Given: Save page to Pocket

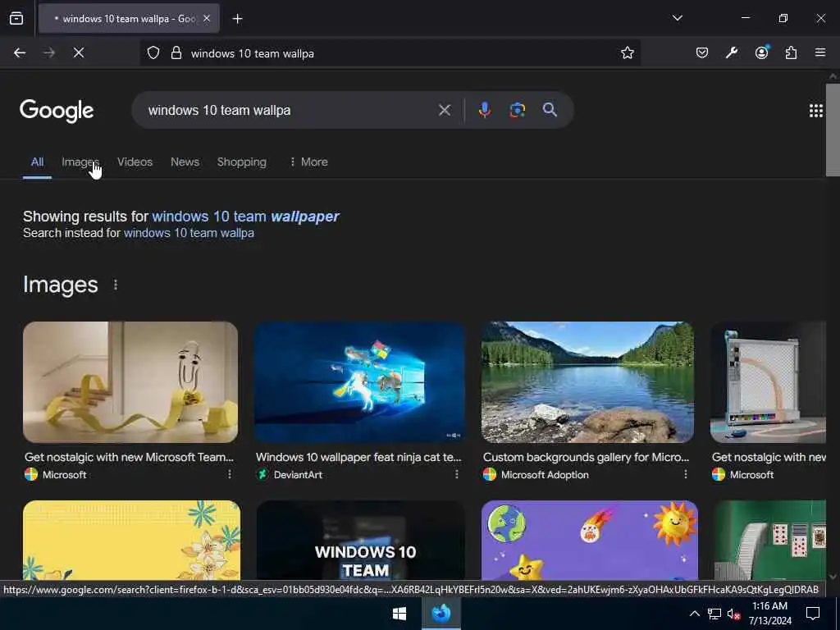Looking at the screenshot, I should pyautogui.click(x=702, y=52).
